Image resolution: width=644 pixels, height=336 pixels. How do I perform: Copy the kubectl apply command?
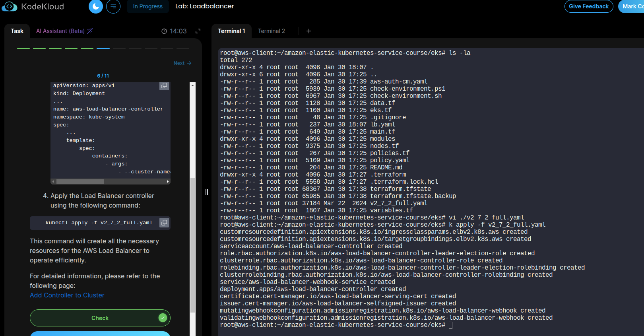tap(164, 223)
